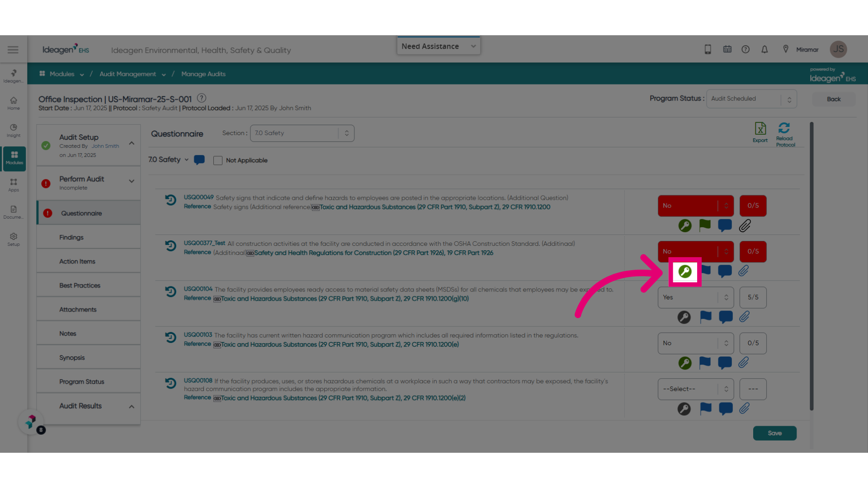Open section comment bubble next to 7.0 Safety
Image resolution: width=868 pixels, height=488 pixels.
click(x=199, y=160)
